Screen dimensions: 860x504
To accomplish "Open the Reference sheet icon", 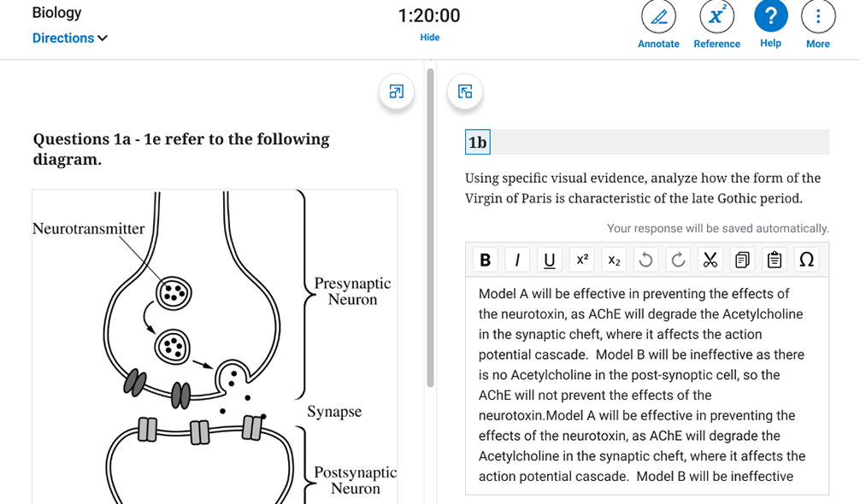I will click(x=716, y=18).
